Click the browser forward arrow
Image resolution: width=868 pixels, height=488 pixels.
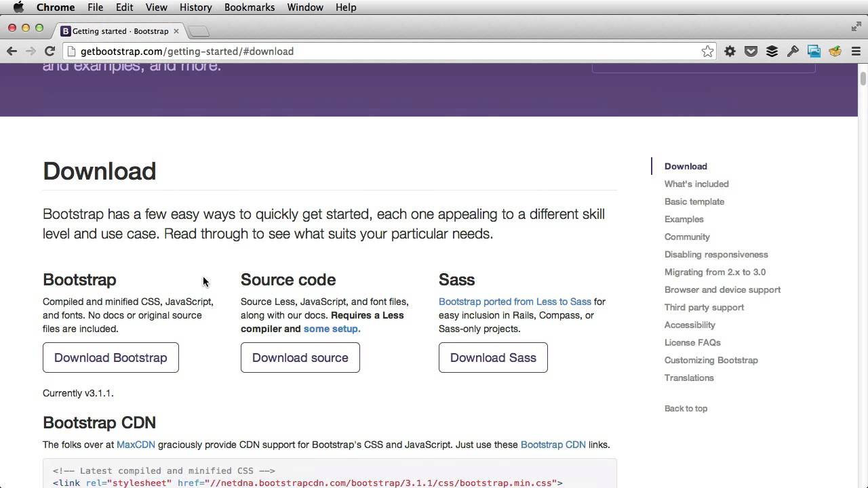point(31,51)
